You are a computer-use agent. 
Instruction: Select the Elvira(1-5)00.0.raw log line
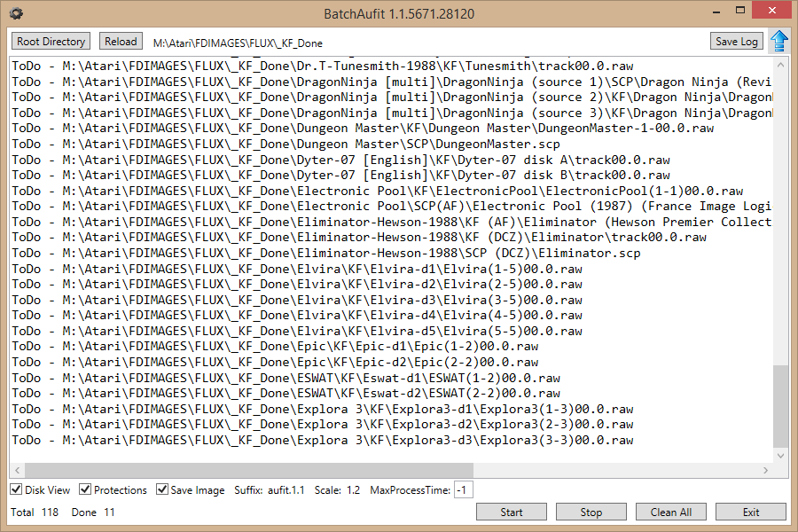pyautogui.click(x=297, y=269)
